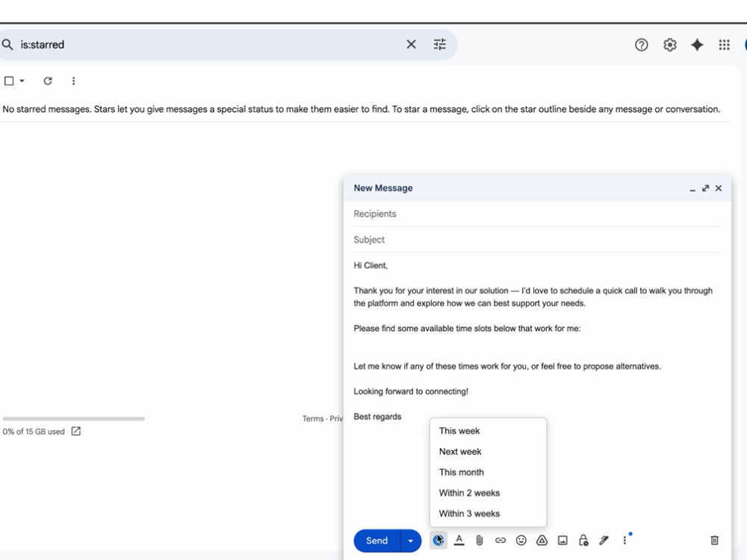Image resolution: width=747 pixels, height=560 pixels.
Task: Click into the Recipients field
Action: coord(537,214)
